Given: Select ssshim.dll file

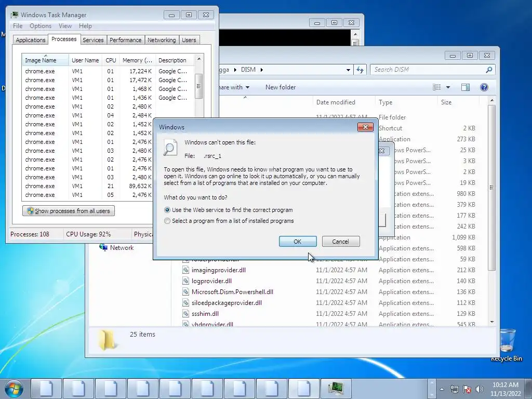Looking at the screenshot, I should [205, 313].
